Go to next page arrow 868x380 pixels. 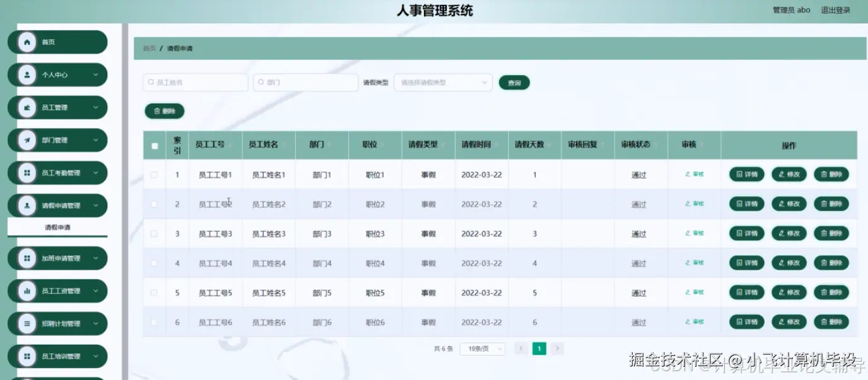557,348
